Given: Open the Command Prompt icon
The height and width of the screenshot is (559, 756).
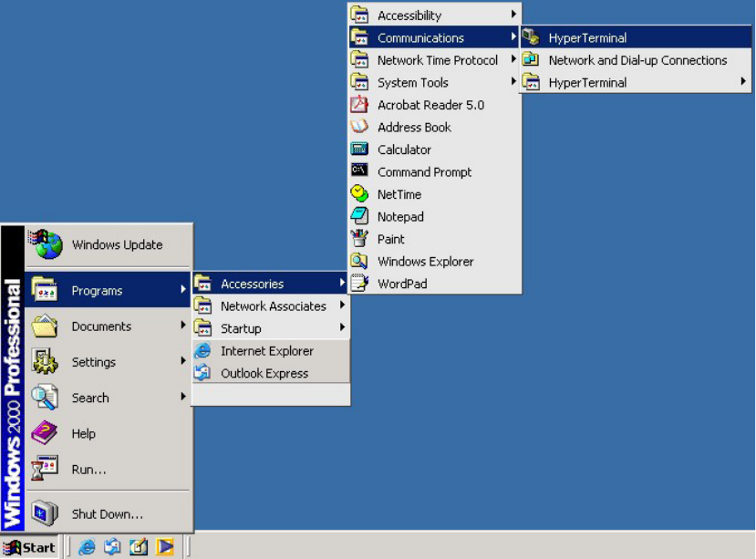Looking at the screenshot, I should (359, 171).
